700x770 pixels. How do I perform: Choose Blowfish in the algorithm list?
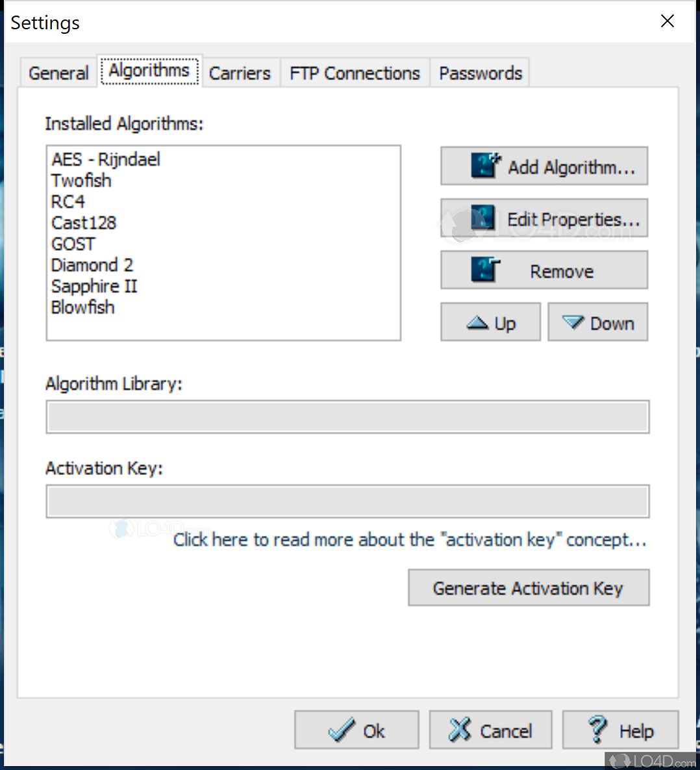(83, 307)
